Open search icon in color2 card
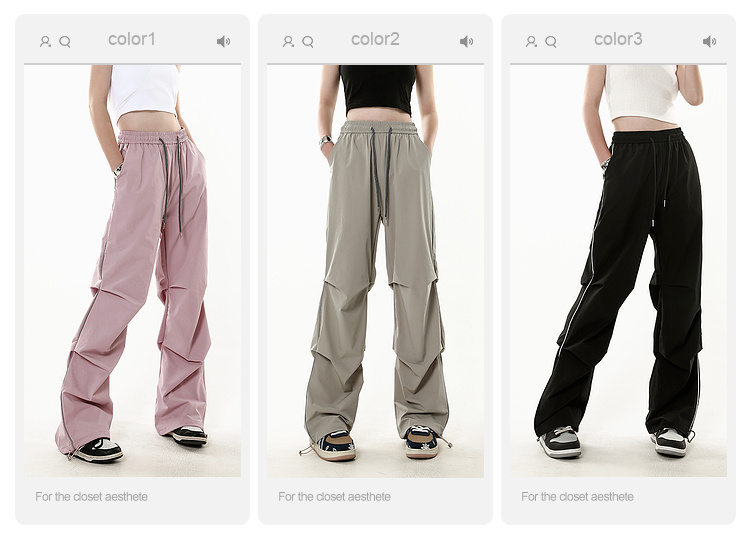Viewport: 750px width, 539px height. [x=308, y=42]
